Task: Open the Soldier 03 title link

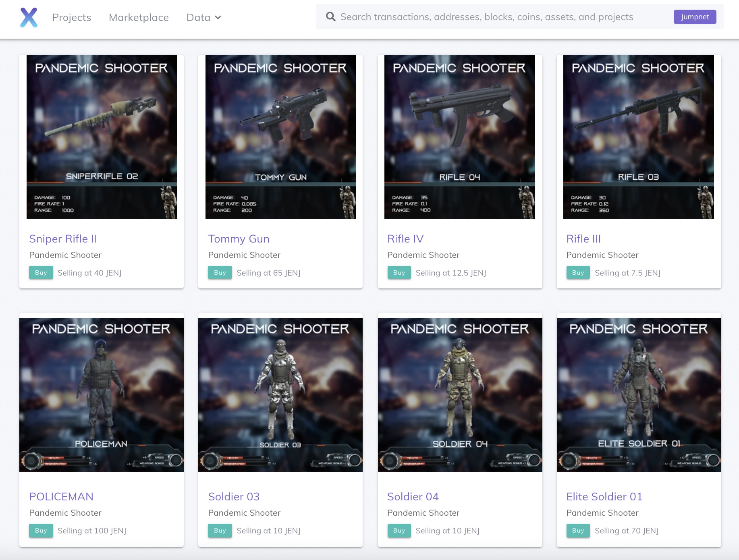Action: (x=234, y=497)
